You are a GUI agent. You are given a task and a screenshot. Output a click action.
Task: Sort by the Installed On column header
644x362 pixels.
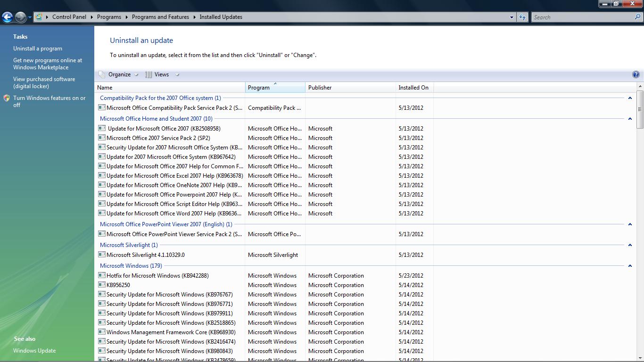[414, 88]
